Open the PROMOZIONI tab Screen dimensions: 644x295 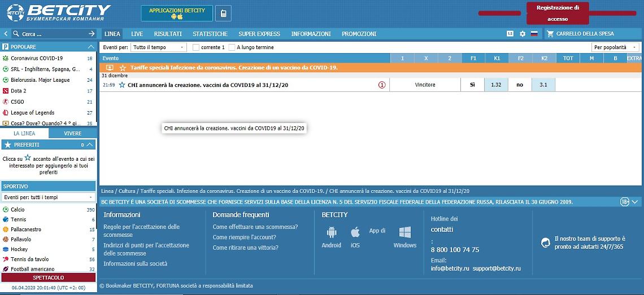(359, 34)
